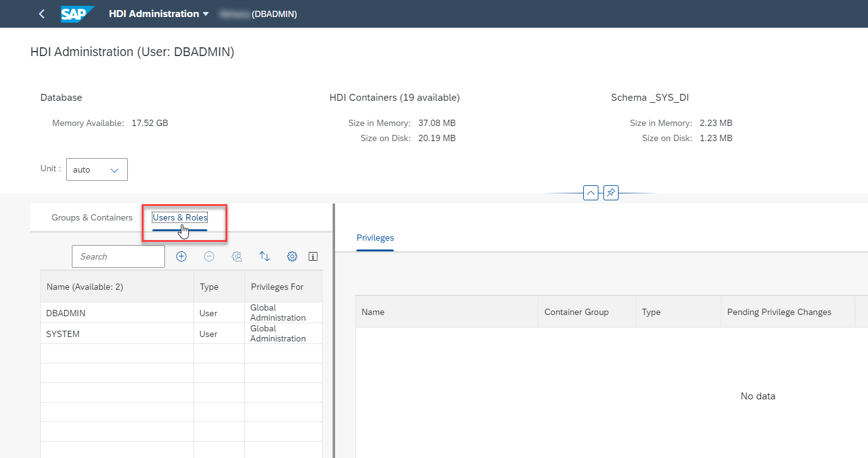Click the Name (Available: 2) column header
868x458 pixels.
coord(117,287)
